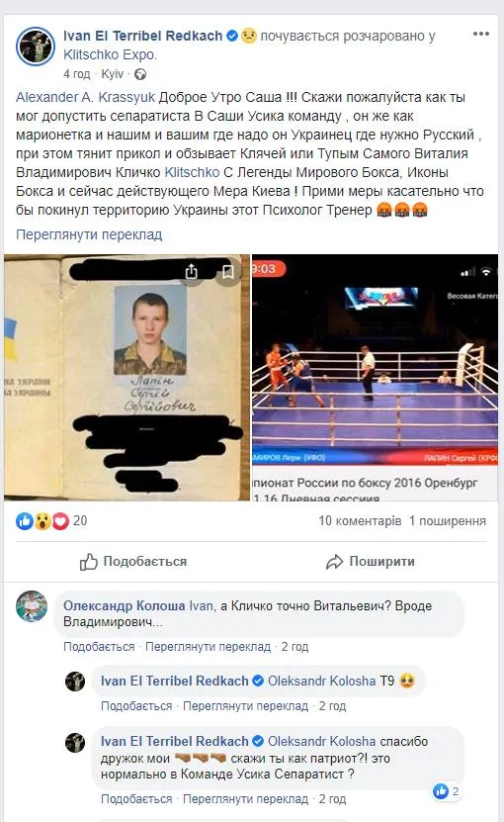Open the Klitschko Expo location link
The height and width of the screenshot is (822, 504).
click(x=110, y=54)
